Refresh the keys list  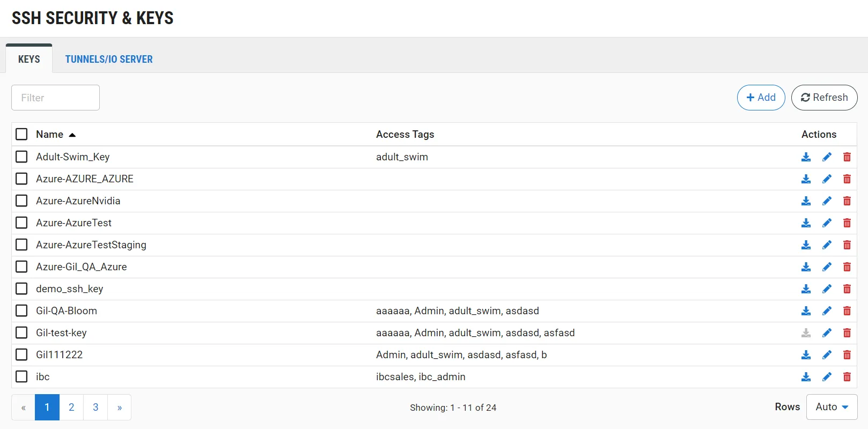click(824, 98)
